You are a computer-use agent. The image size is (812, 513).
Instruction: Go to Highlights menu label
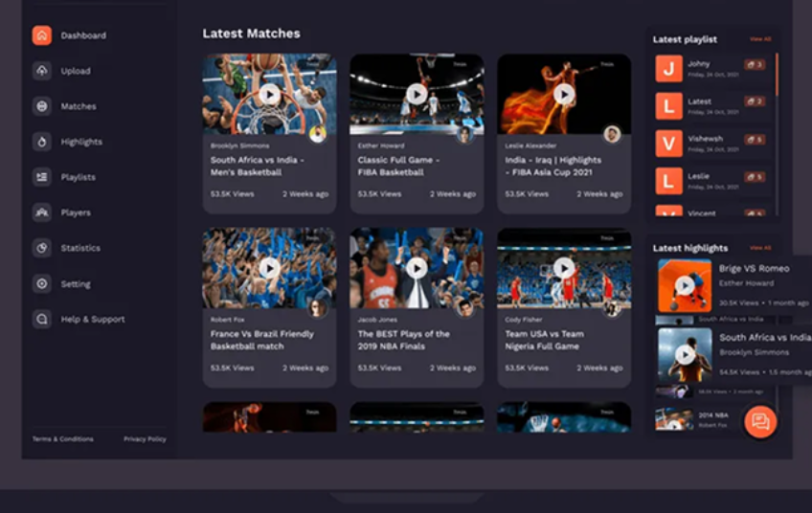[81, 142]
